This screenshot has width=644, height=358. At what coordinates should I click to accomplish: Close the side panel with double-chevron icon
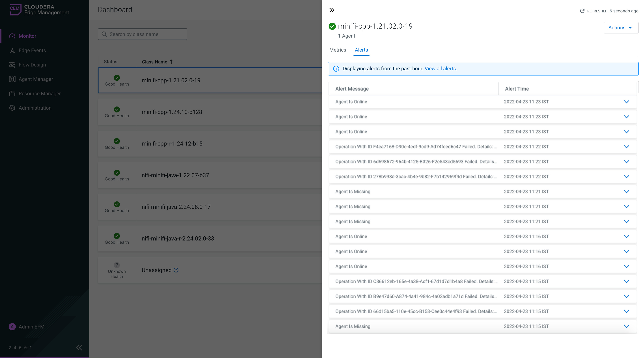coord(332,10)
